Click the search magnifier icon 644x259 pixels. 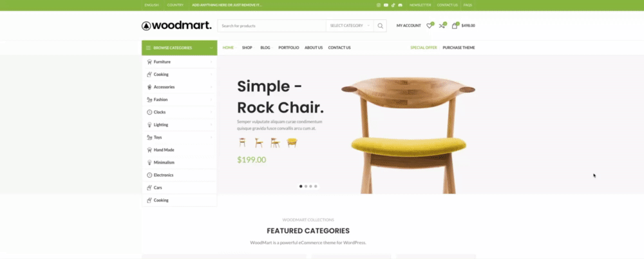[x=381, y=26]
